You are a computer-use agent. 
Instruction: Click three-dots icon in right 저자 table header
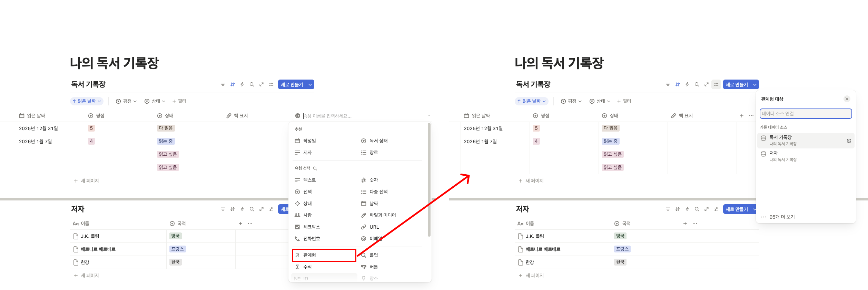[695, 224]
